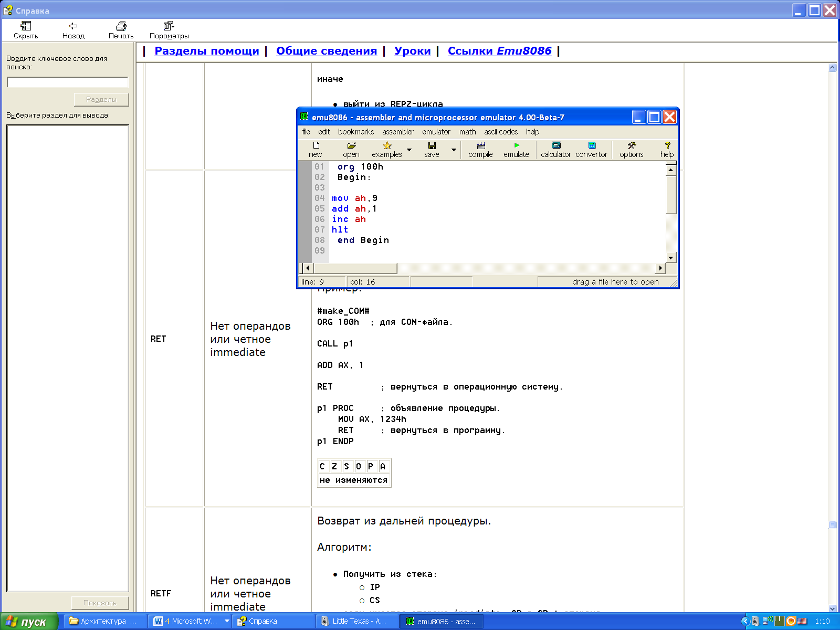Viewport: 840px width, 630px height.
Task: Launch the calculator tool in emu8086
Action: coord(556,149)
